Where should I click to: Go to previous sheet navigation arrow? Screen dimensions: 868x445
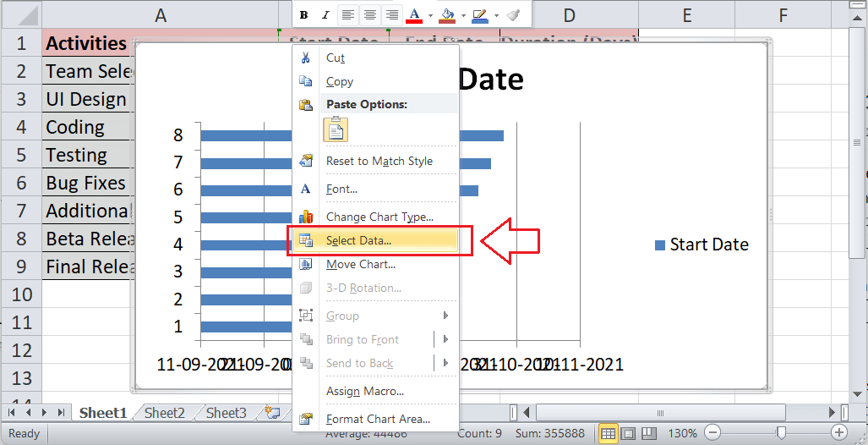pos(28,413)
